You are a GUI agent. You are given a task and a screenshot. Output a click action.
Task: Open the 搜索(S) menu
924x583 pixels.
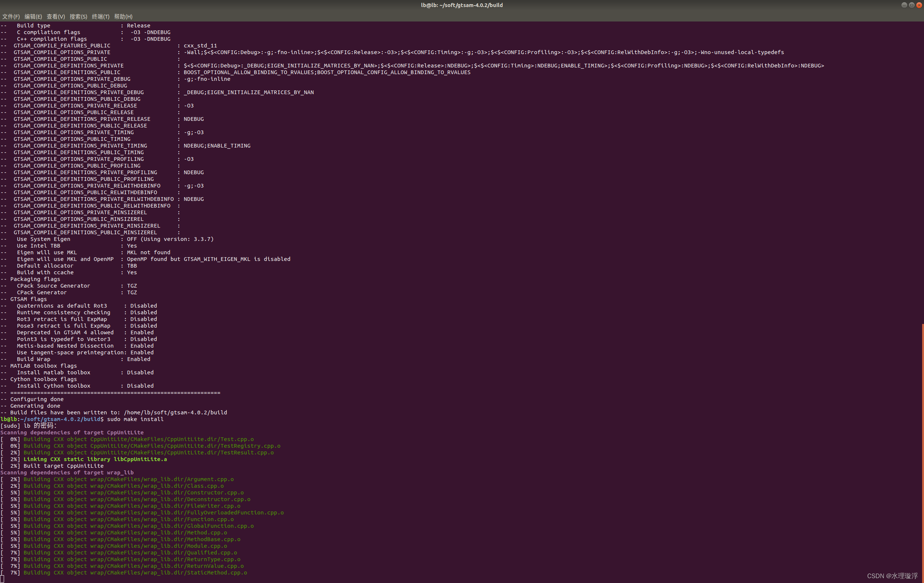click(78, 17)
